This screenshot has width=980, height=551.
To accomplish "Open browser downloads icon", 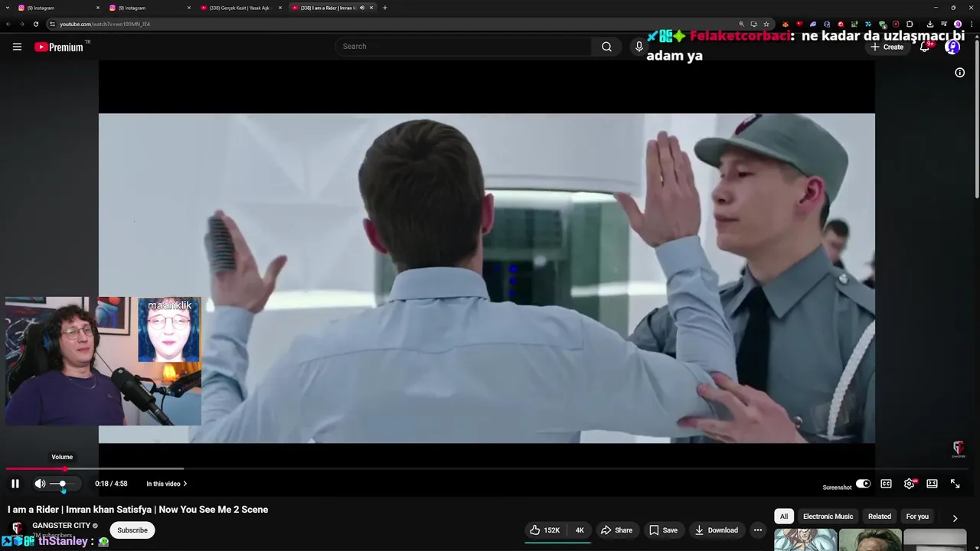I will (929, 24).
